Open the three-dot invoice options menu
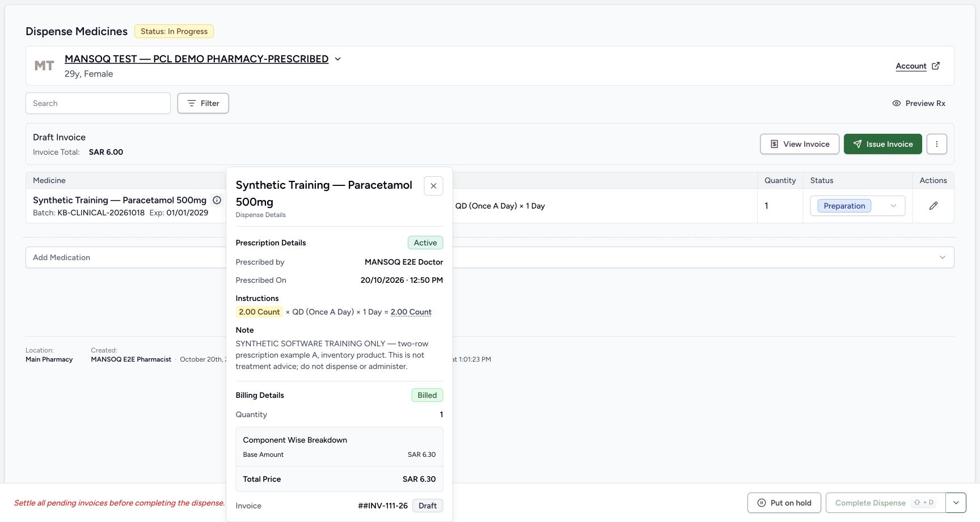Image resolution: width=980 pixels, height=522 pixels. click(937, 144)
